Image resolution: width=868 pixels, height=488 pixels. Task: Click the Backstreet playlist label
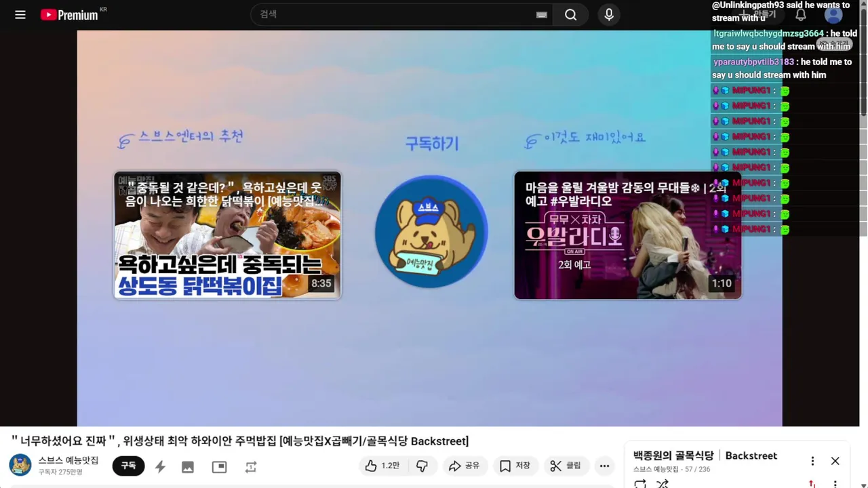click(751, 455)
